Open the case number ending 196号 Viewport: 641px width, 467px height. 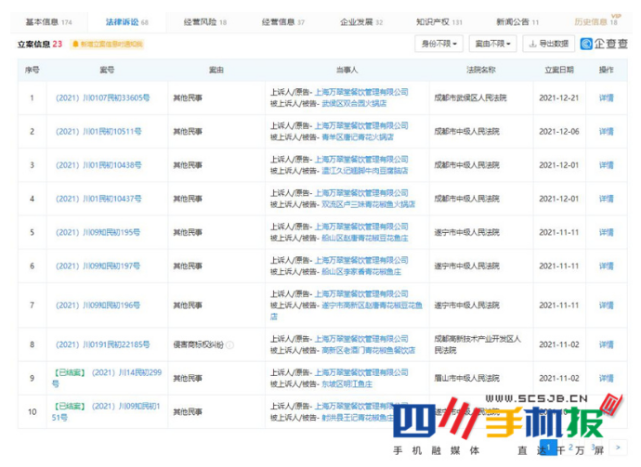pos(98,305)
